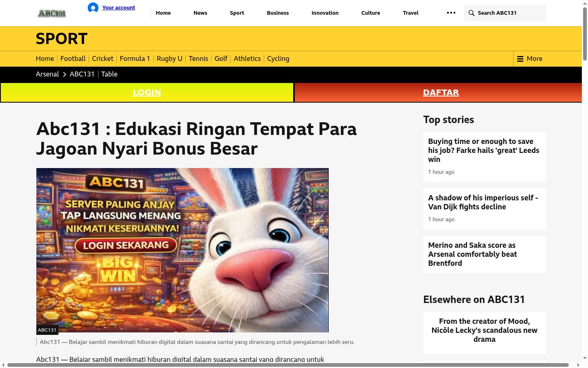Select Football in sport subnav
588x368 pixels.
point(73,58)
